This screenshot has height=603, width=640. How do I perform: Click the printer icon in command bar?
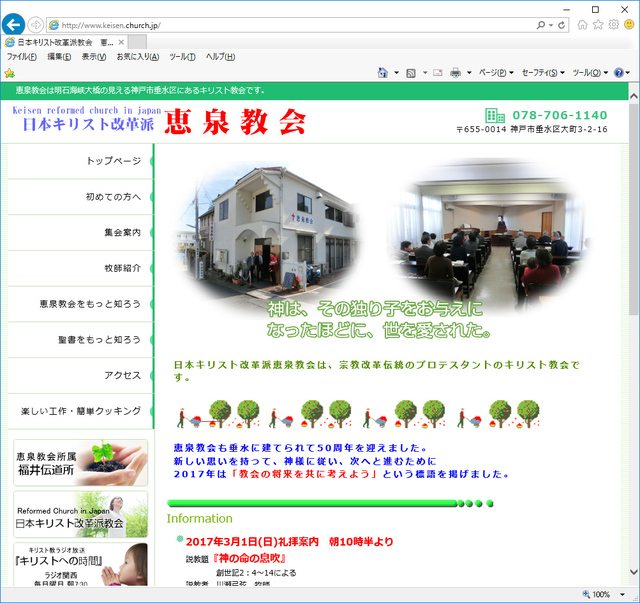coord(455,73)
